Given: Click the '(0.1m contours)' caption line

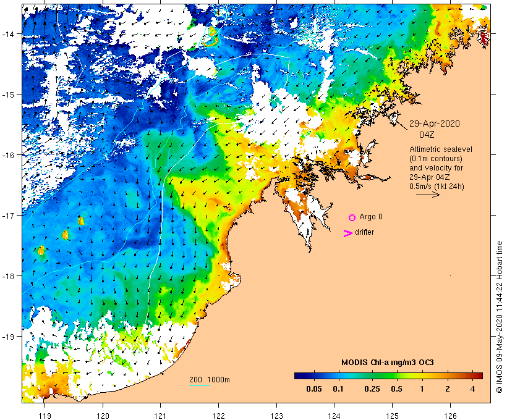Looking at the screenshot, I should (x=436, y=159).
